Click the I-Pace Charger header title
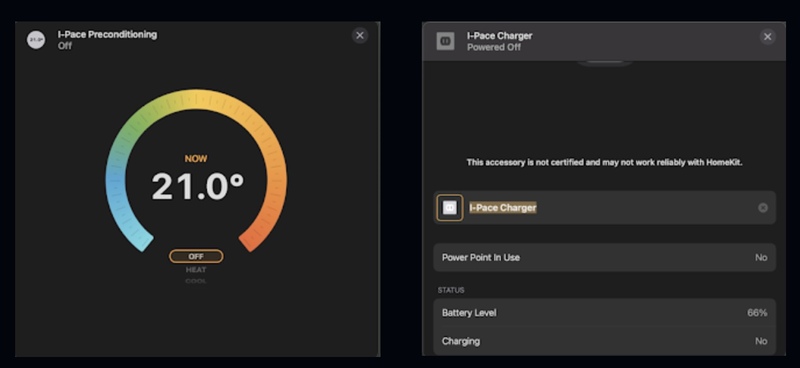This screenshot has width=800, height=368. 499,36
